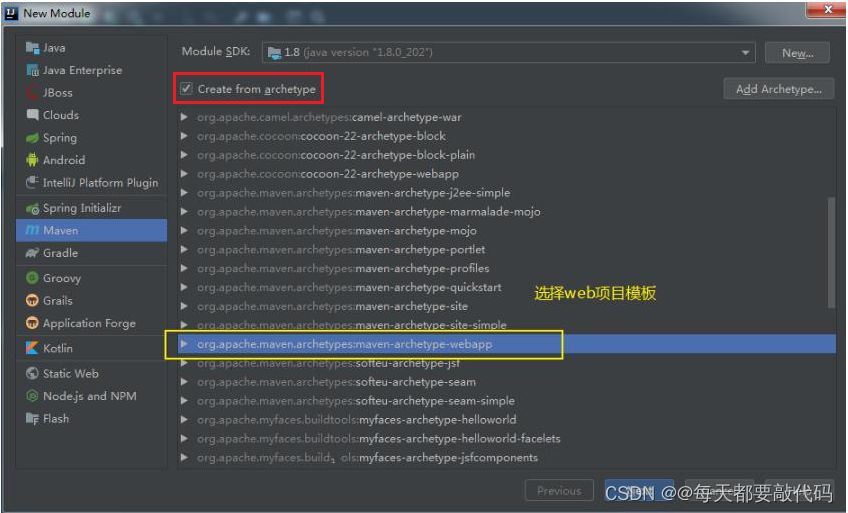Viewport: 848px width, 513px height.
Task: Expand camel-archetype-war tree node
Action: 184,117
